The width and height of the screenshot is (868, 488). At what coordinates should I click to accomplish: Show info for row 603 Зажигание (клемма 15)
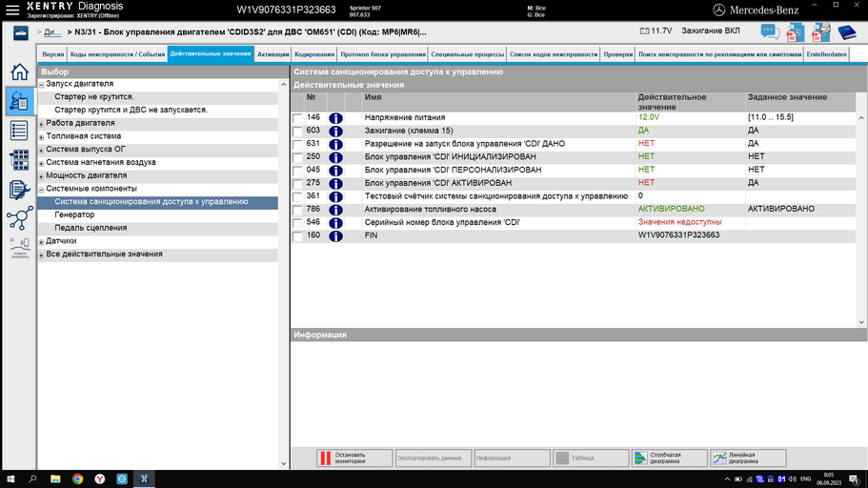tap(335, 132)
